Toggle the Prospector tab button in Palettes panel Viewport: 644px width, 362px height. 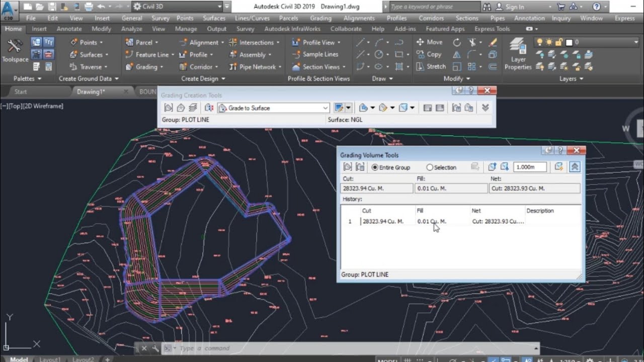coord(36,42)
